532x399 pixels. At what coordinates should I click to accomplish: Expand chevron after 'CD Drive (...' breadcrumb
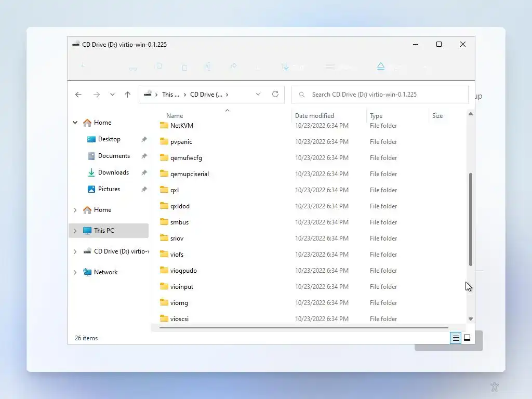click(x=227, y=95)
